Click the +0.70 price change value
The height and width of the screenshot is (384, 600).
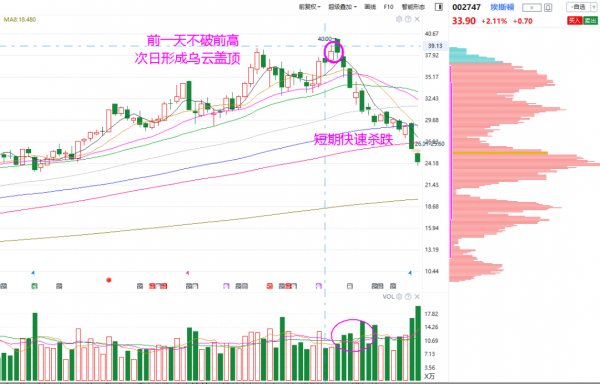click(523, 21)
